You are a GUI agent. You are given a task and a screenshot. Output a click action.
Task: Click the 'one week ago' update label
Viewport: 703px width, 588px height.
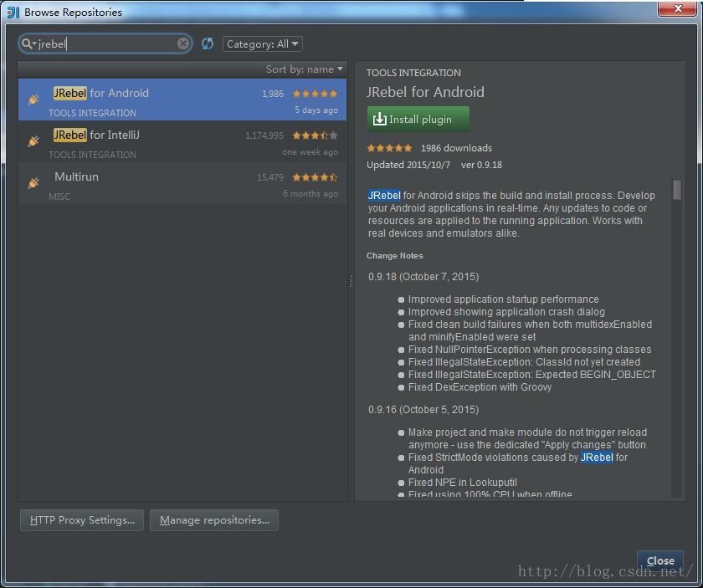click(x=310, y=152)
